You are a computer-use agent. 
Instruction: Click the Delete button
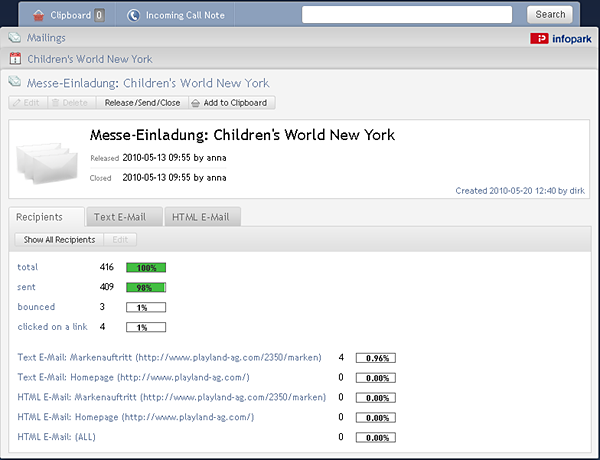point(72,103)
